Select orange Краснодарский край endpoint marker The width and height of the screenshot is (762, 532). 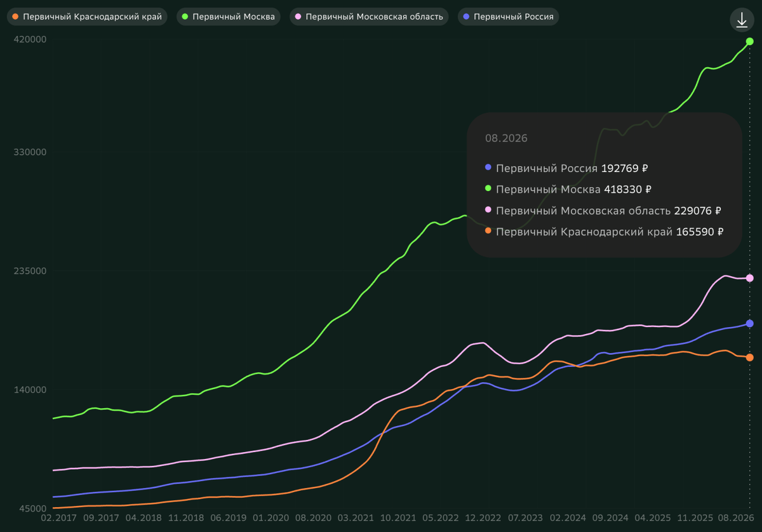749,357
